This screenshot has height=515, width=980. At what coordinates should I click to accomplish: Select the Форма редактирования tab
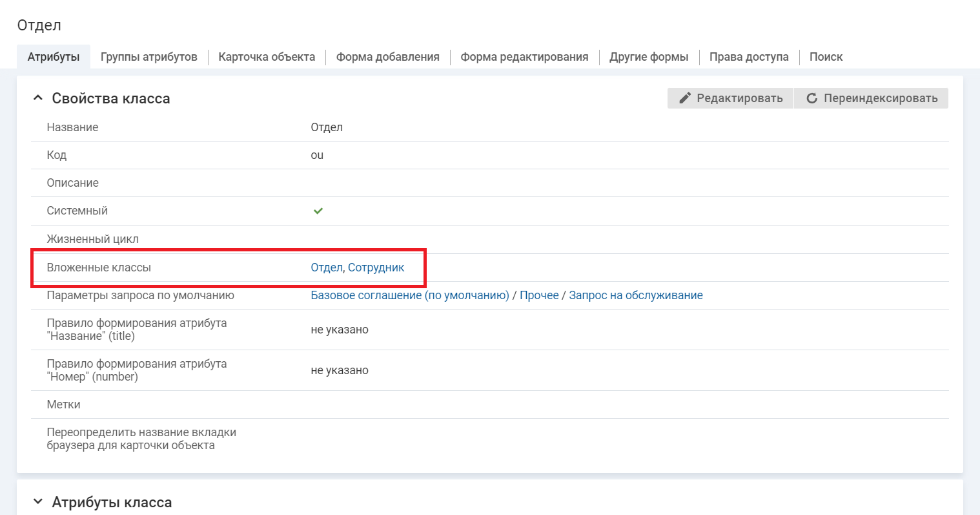524,57
